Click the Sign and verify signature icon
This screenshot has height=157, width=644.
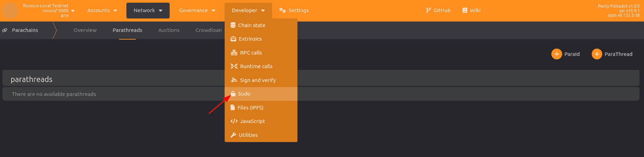(x=234, y=80)
